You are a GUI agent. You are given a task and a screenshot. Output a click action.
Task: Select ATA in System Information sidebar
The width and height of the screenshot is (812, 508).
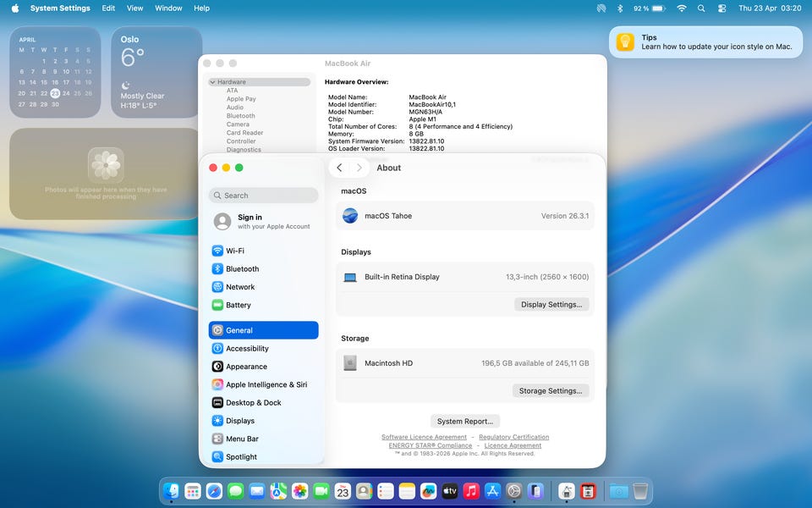(232, 91)
